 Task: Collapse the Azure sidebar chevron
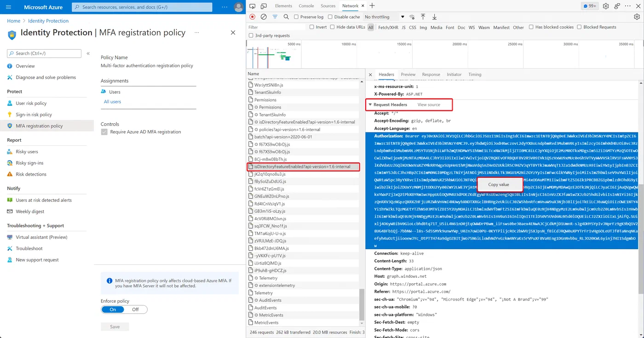pyautogui.click(x=88, y=53)
